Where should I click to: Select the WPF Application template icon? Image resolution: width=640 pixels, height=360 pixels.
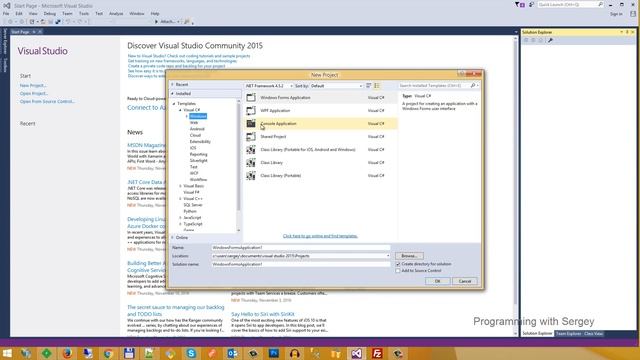point(251,111)
